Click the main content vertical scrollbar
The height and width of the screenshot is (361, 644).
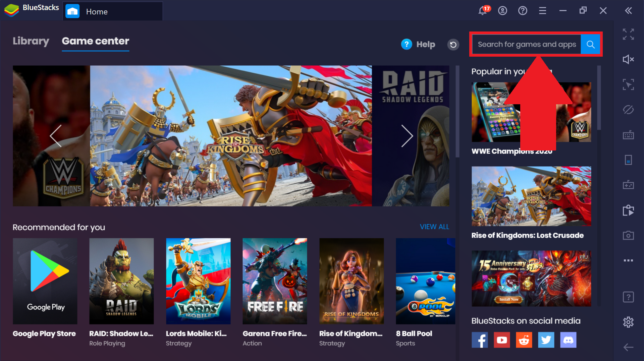point(457,111)
